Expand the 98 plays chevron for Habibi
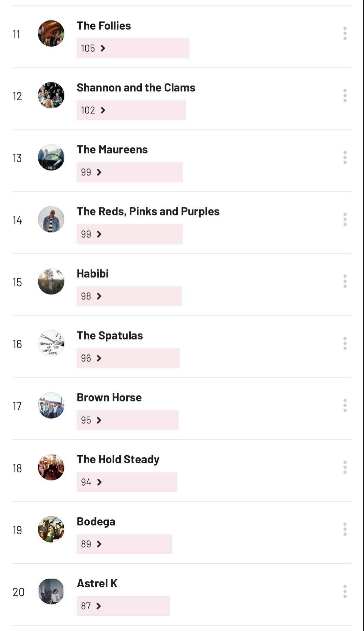The width and height of the screenshot is (364, 631). pos(99,296)
